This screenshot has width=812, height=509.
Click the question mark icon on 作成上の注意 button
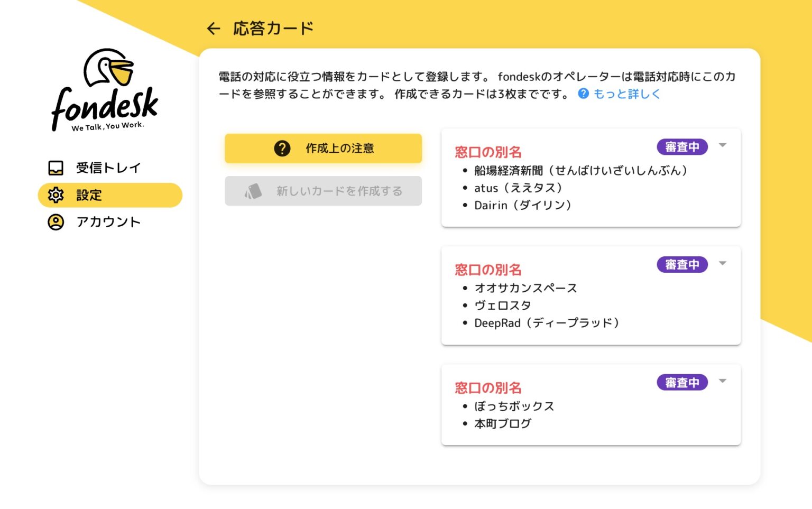click(x=282, y=149)
